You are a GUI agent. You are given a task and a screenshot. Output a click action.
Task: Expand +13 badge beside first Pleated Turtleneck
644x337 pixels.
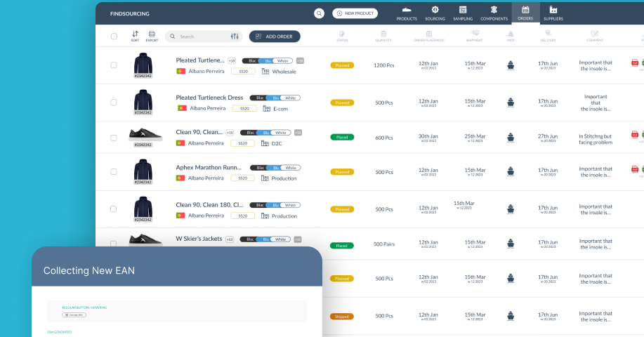tap(232, 60)
